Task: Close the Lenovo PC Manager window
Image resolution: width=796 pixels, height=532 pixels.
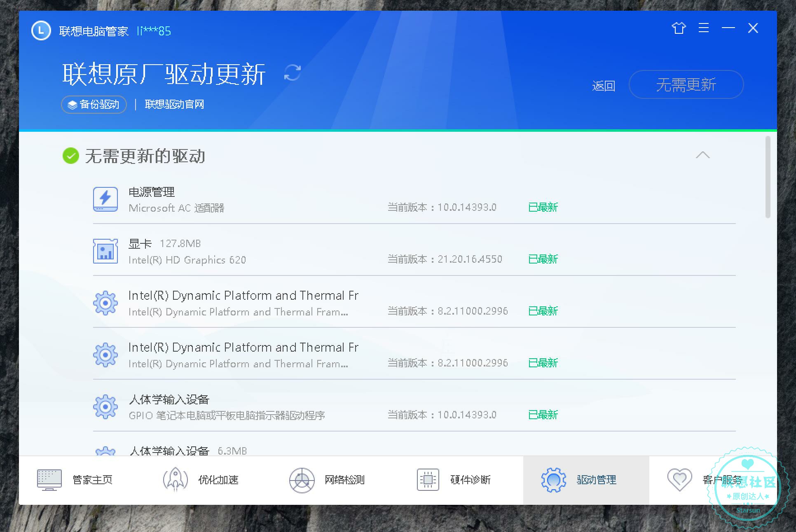Action: 753,28
